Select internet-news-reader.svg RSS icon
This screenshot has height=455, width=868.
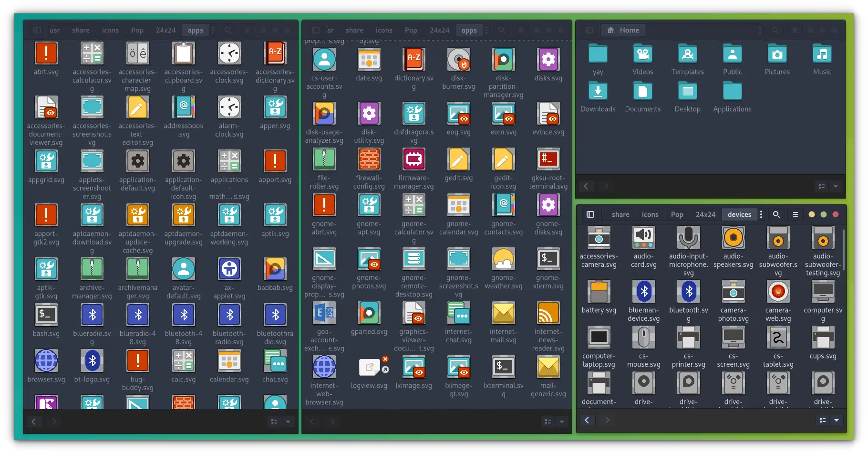(548, 313)
